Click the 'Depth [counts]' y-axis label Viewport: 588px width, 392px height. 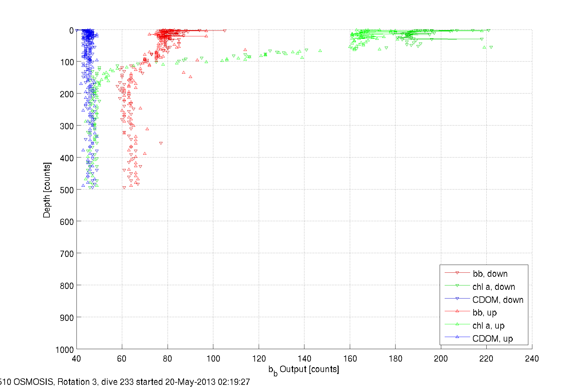[47, 190]
